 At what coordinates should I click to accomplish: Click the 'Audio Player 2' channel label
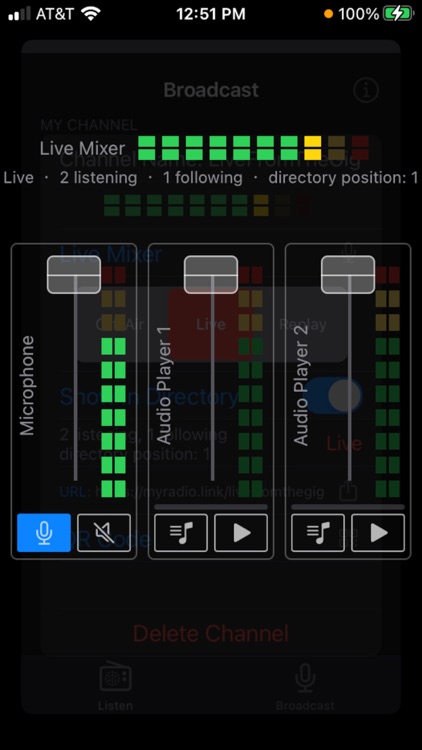tap(301, 386)
